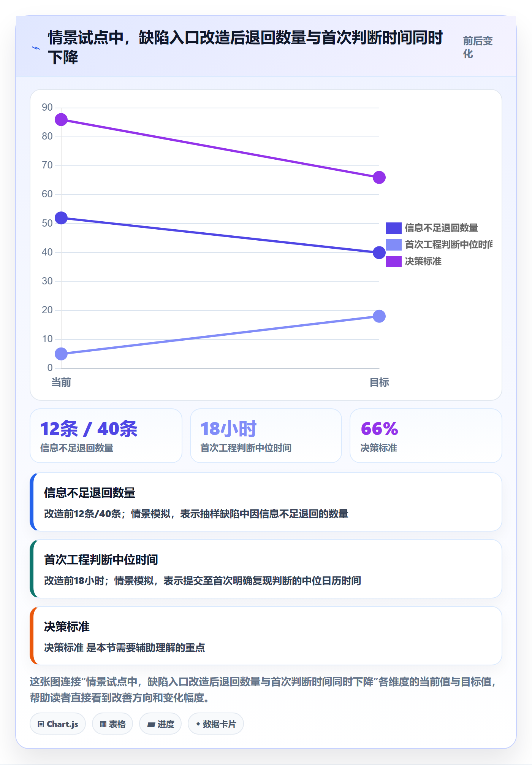Select the purple data point at 当前

(61, 120)
